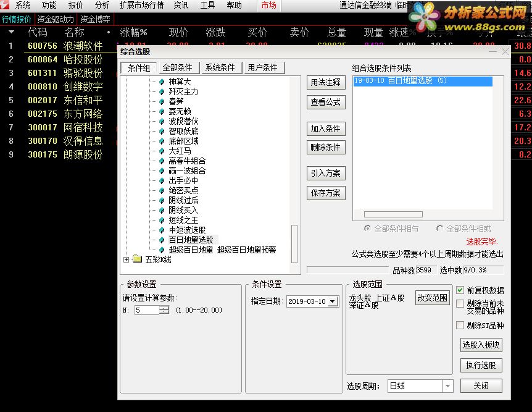Click the condition list horizontal scrollbar

(x=393, y=214)
